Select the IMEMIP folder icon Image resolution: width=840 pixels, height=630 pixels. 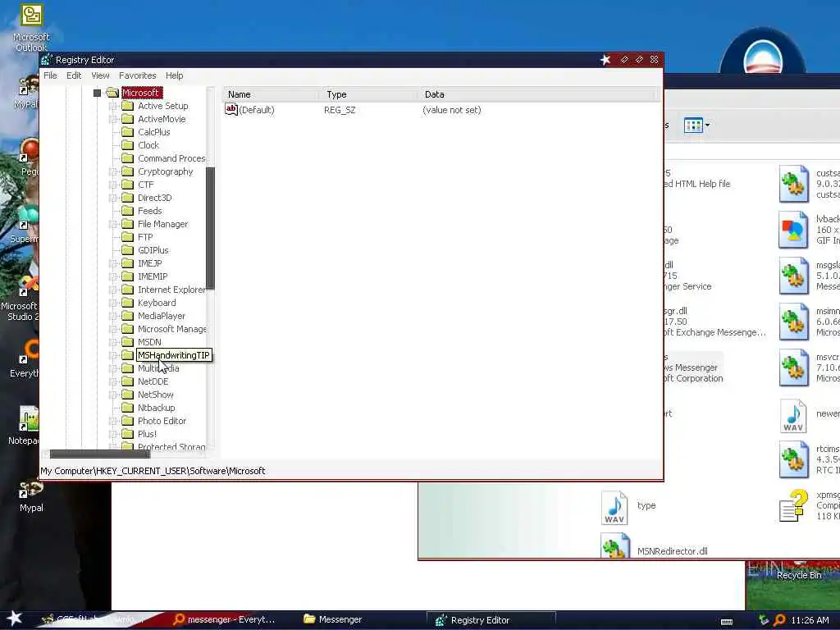[127, 276]
